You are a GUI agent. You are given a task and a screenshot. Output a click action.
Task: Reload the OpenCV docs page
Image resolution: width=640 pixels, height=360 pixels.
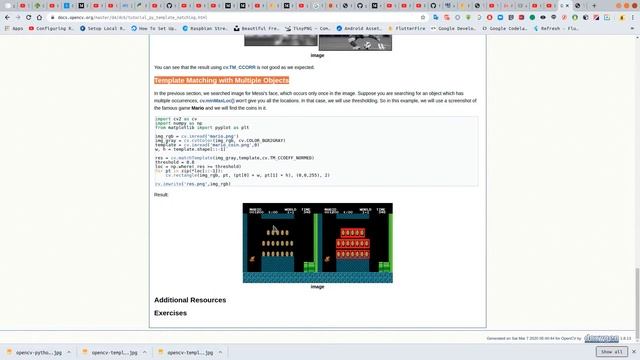pos(29,18)
